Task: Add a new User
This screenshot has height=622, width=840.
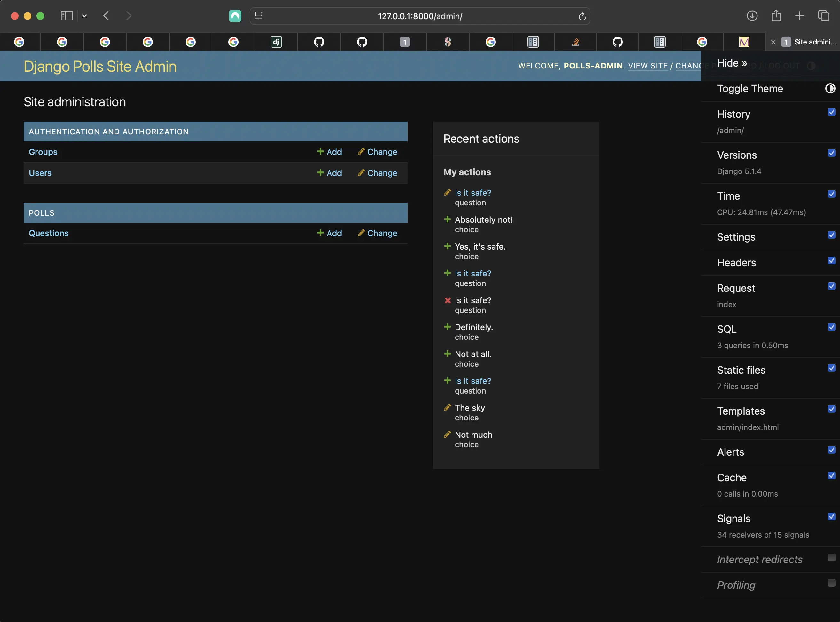Action: (x=329, y=173)
